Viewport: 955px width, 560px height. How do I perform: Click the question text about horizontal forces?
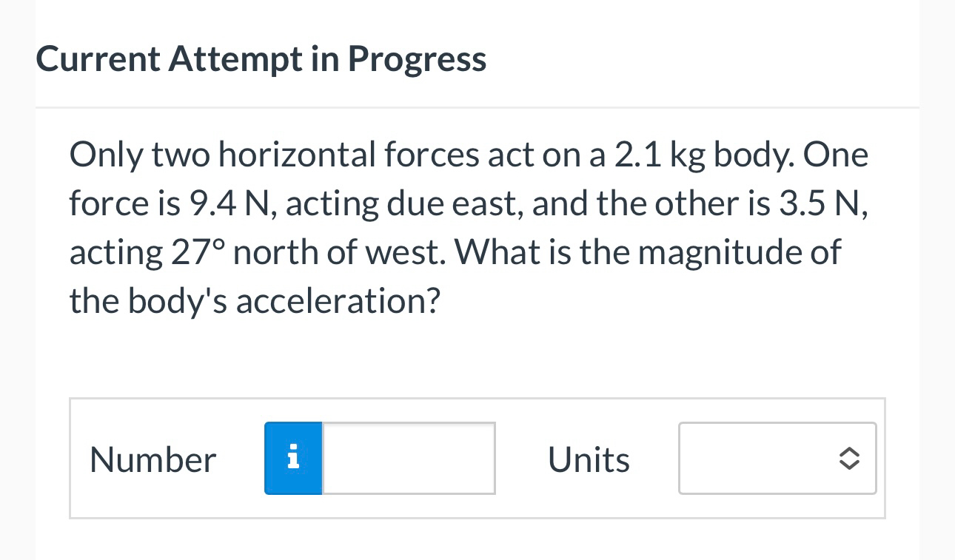click(x=466, y=226)
